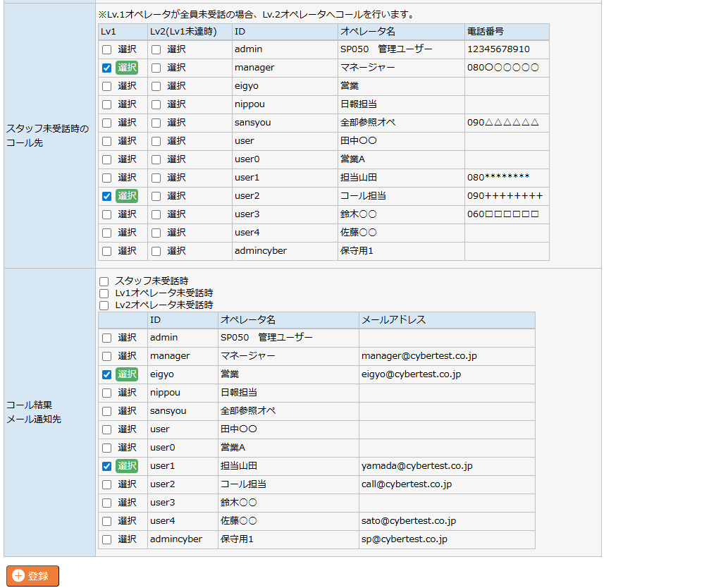Check mail notification checkbox for sansyou
716x588 pixels.
pos(107,411)
